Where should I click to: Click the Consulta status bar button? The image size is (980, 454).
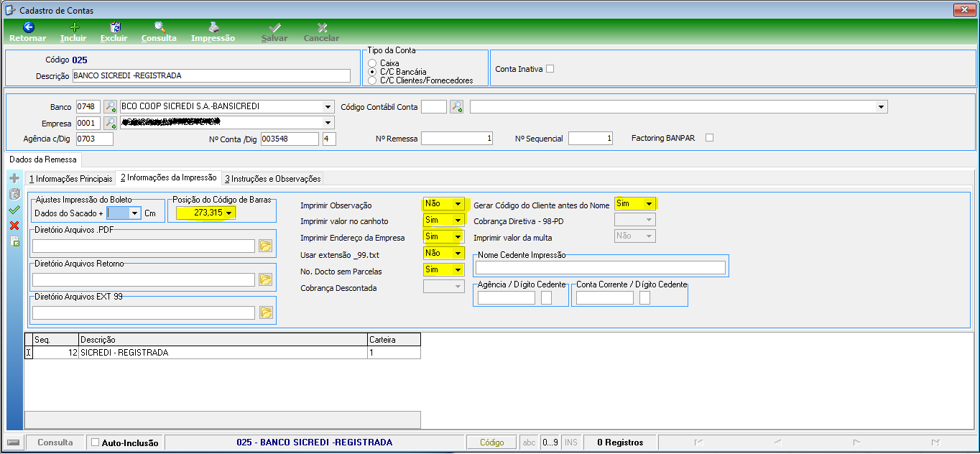(55, 443)
